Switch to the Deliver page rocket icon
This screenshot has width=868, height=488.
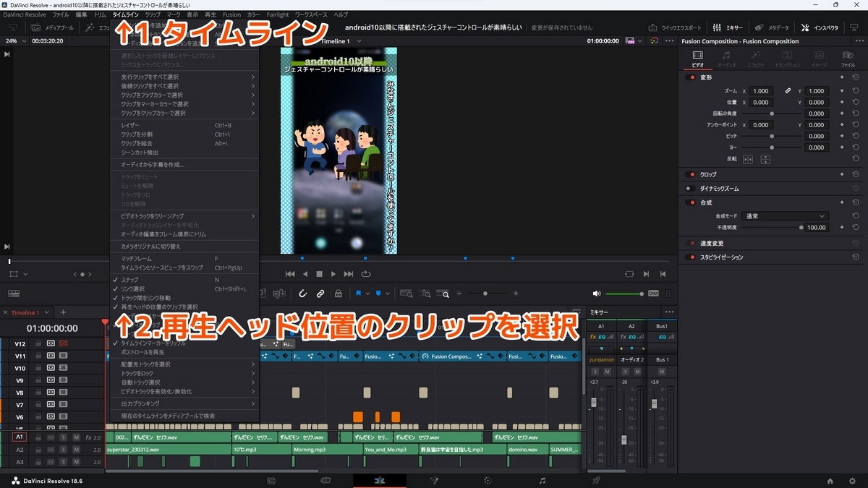coord(595,479)
